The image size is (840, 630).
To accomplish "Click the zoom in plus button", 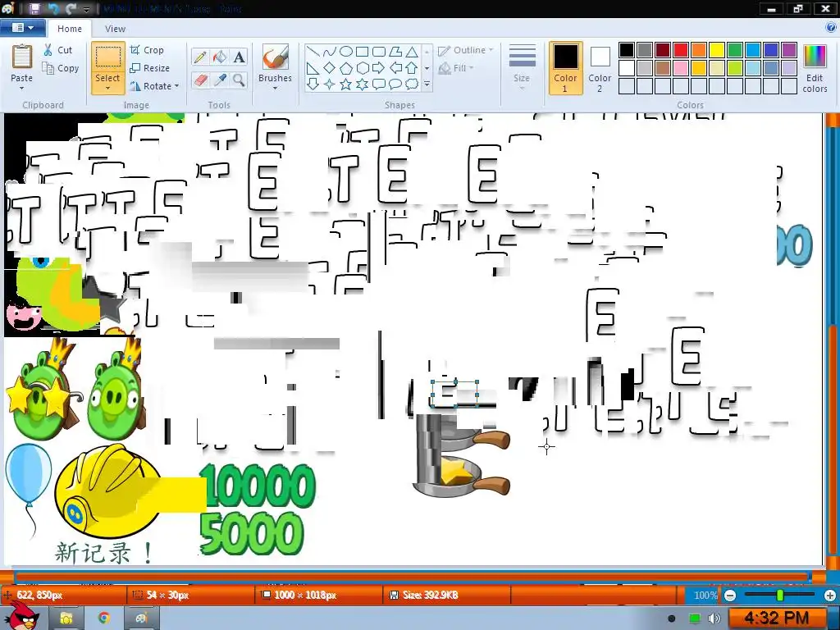I will 830,596.
